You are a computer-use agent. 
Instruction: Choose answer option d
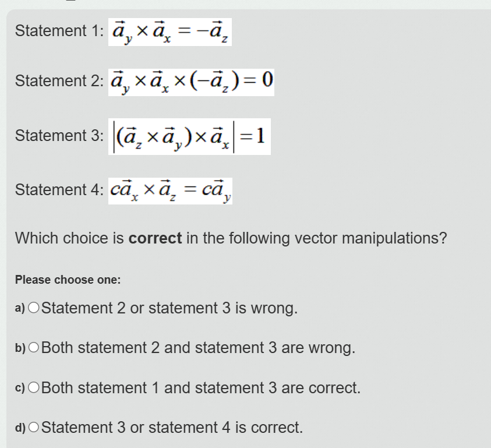pyautogui.click(x=33, y=428)
